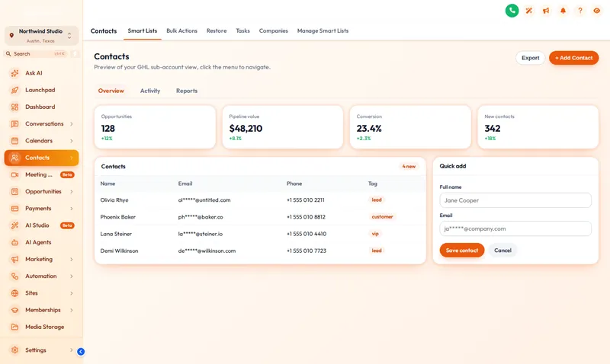Click the Memberships graduation cap icon

point(14,310)
